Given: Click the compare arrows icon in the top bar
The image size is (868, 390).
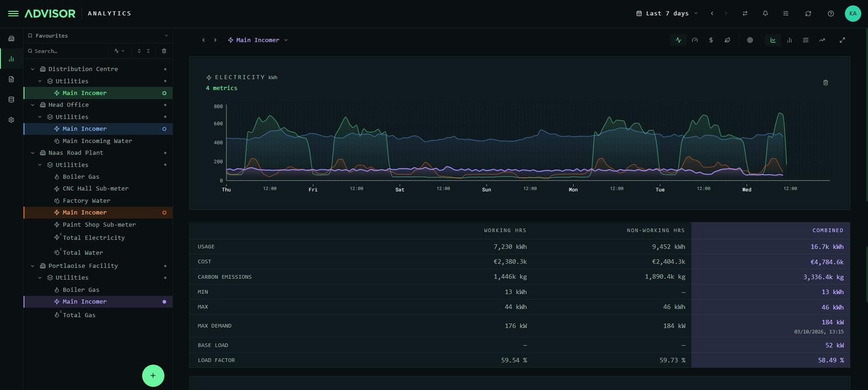Looking at the screenshot, I should [745, 14].
